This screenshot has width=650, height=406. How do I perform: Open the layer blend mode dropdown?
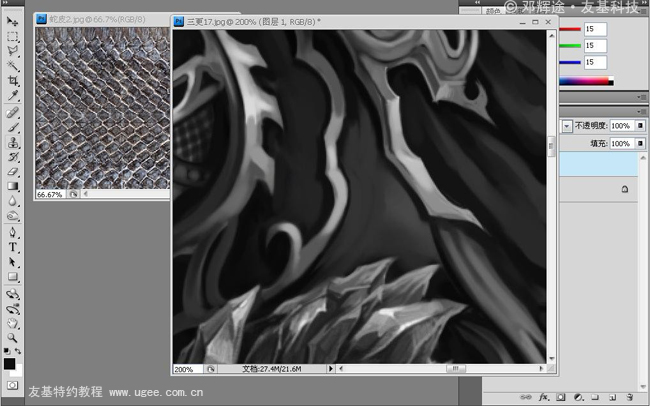(567, 126)
